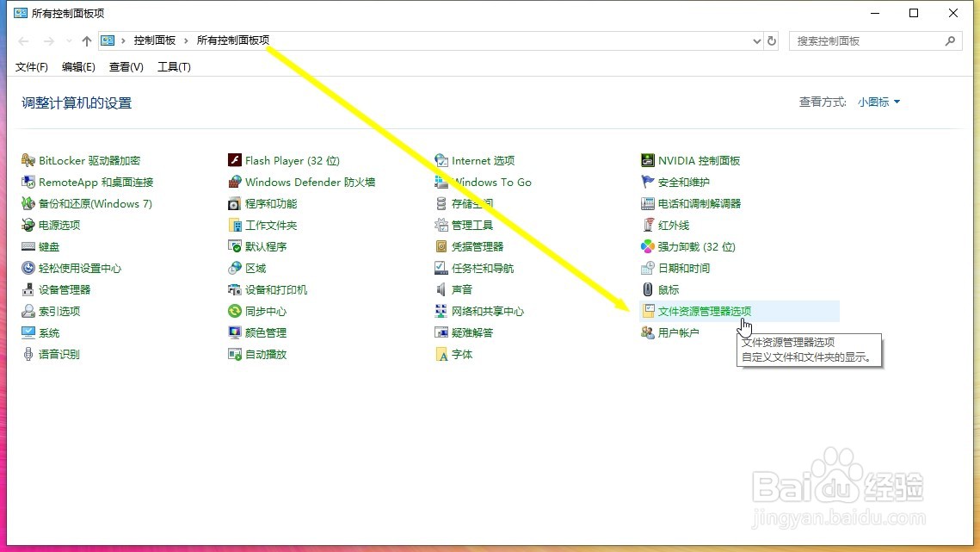Click the 控制面板 breadcrumb segment
980x552 pixels.
pyautogui.click(x=154, y=40)
